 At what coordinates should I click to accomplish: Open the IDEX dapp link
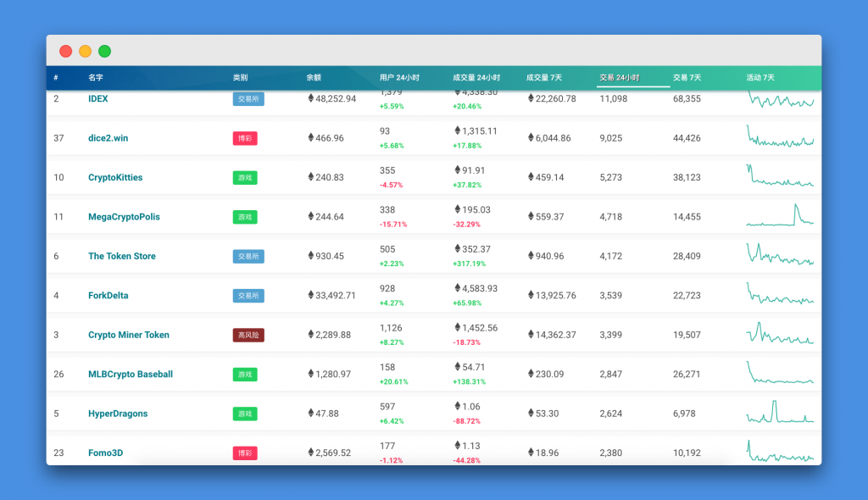click(98, 98)
